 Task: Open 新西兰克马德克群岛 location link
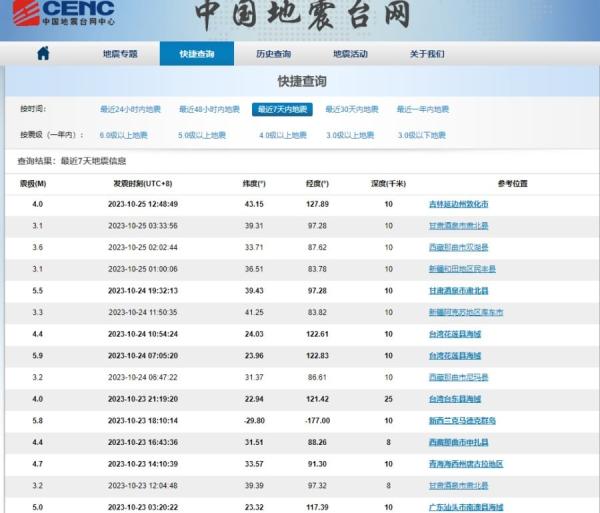(x=462, y=421)
